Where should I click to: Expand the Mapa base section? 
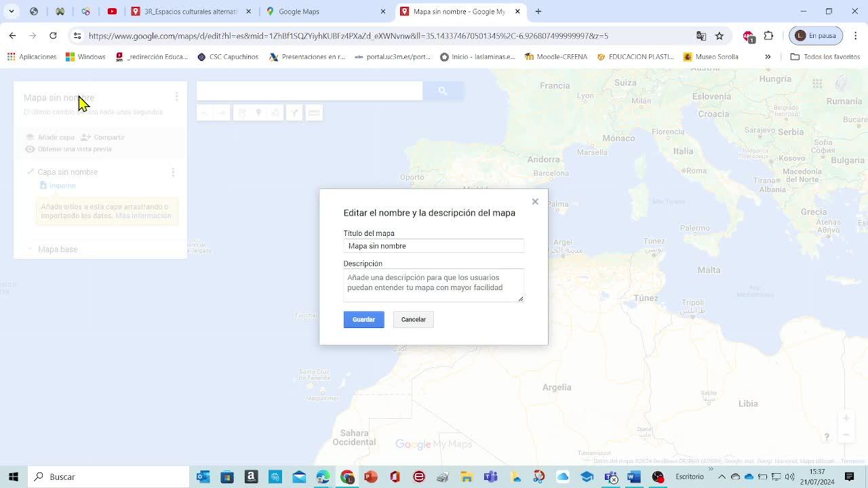[30, 249]
